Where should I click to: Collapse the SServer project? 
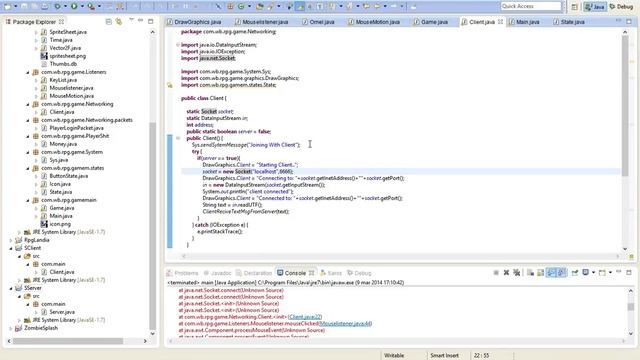11,288
